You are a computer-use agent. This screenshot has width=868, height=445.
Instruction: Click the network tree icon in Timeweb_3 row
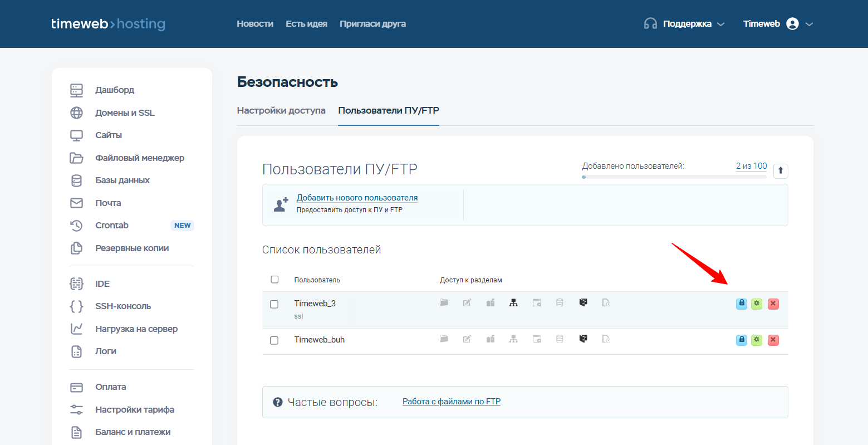(513, 303)
